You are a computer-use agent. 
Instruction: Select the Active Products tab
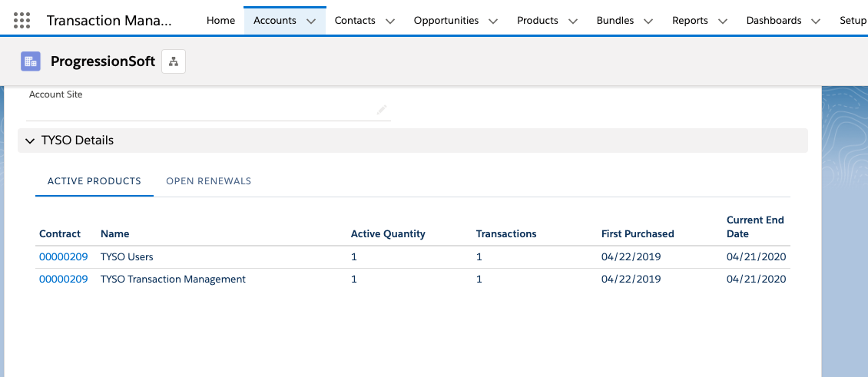pyautogui.click(x=94, y=181)
